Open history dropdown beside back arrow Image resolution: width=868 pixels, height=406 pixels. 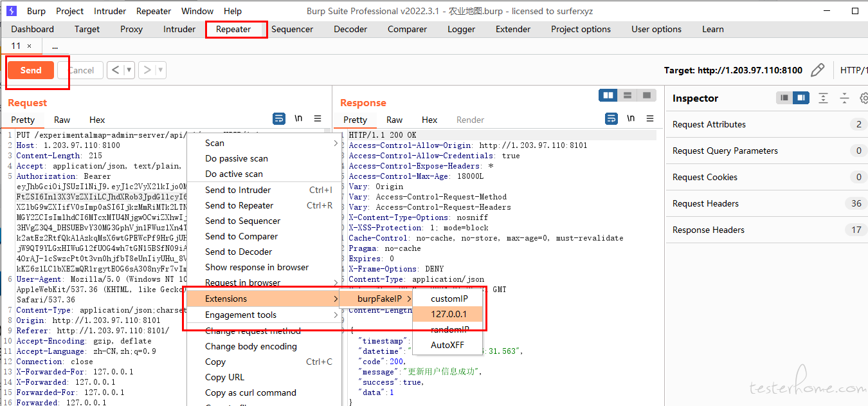(129, 70)
